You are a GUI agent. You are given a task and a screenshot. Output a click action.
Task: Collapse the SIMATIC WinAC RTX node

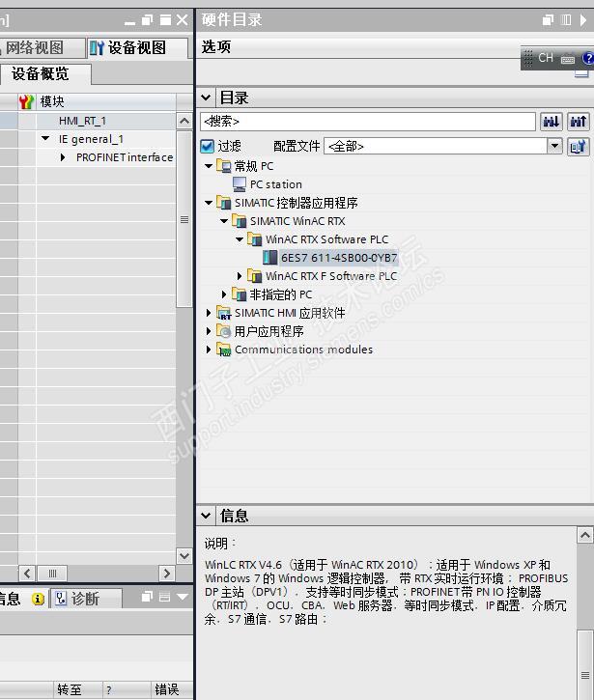[224, 221]
